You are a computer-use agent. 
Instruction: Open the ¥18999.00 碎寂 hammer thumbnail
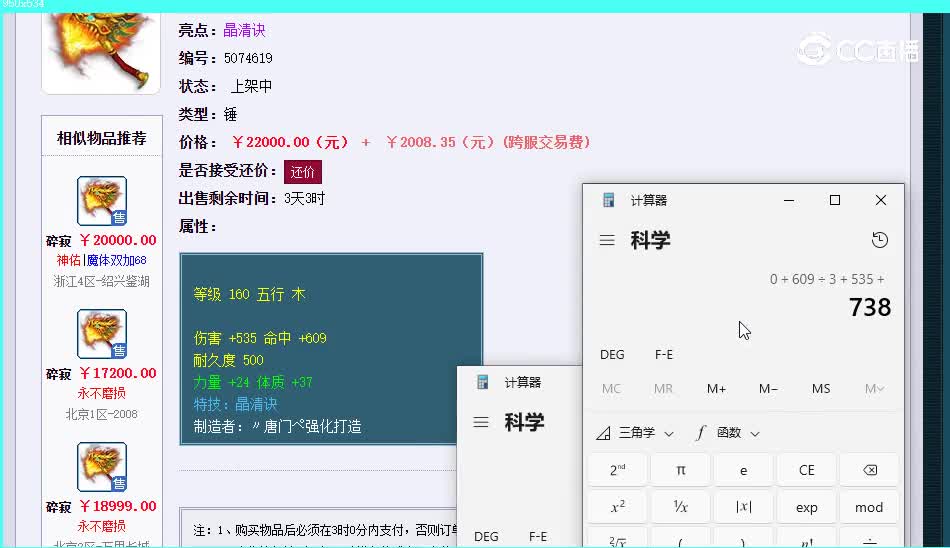click(102, 466)
